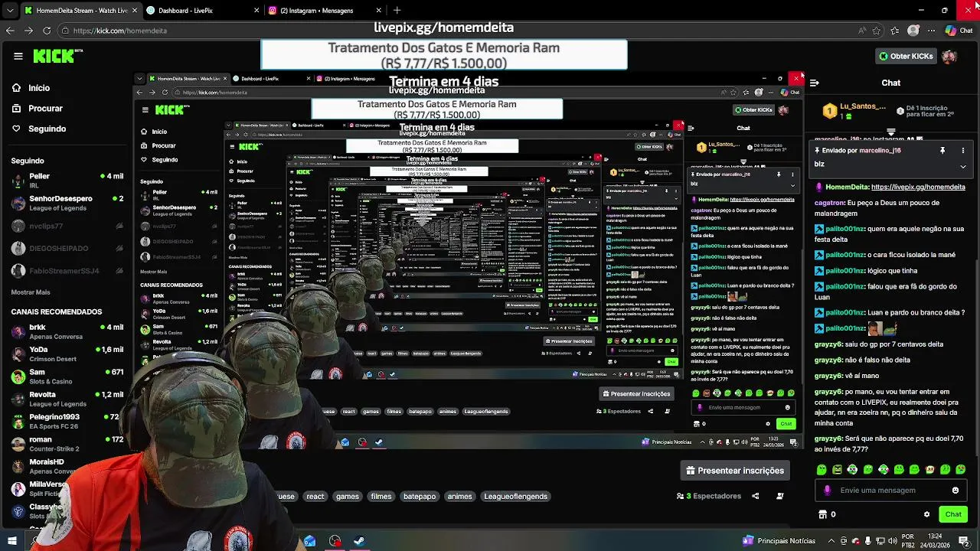Screen dimensions: 980x551
Task: Open recommended channel YoDa
Action: click(x=67, y=354)
